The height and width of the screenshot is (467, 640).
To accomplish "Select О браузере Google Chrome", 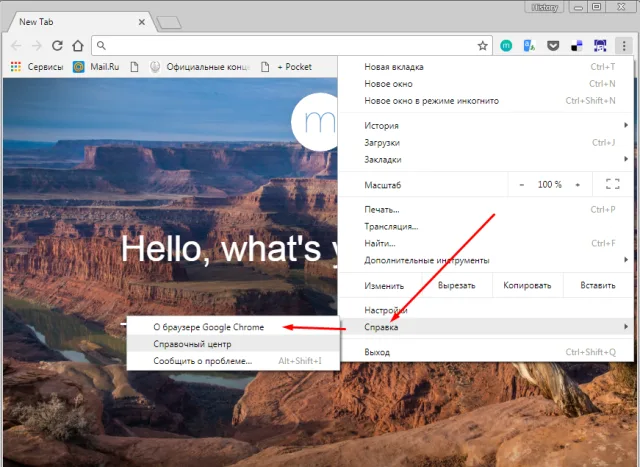I will tap(233, 327).
